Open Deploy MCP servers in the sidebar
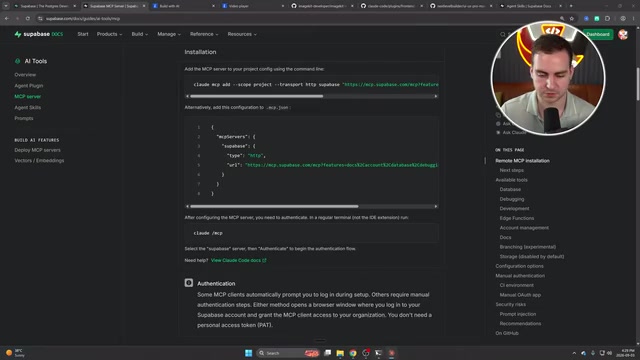This screenshot has width=640, height=360. (37, 150)
